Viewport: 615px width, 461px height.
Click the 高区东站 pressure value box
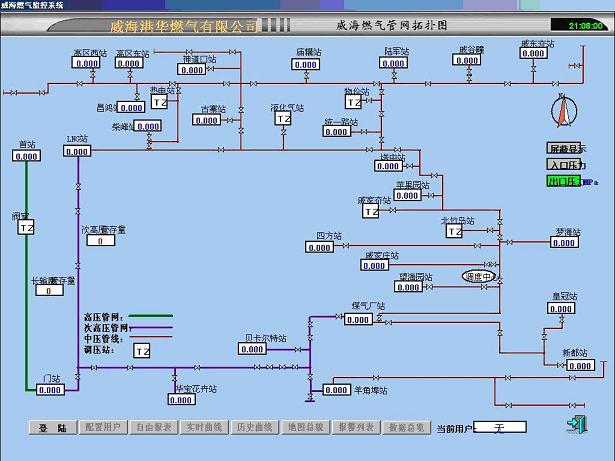(x=129, y=63)
